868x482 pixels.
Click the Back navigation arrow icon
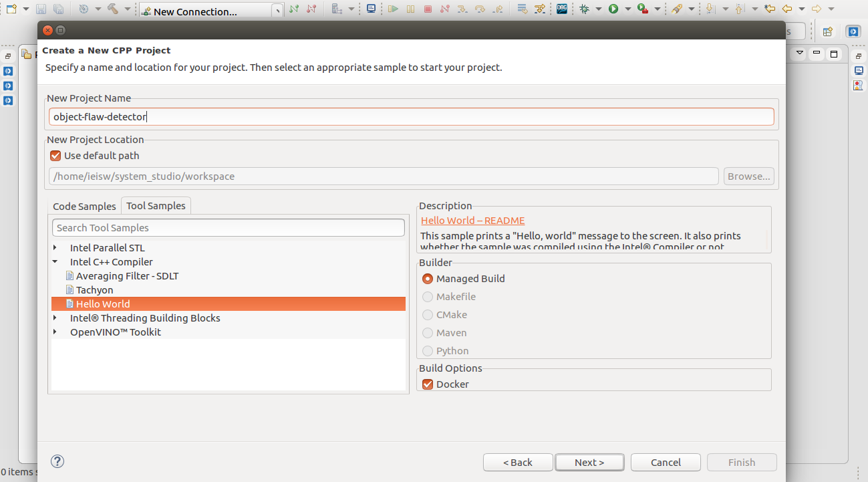click(787, 9)
